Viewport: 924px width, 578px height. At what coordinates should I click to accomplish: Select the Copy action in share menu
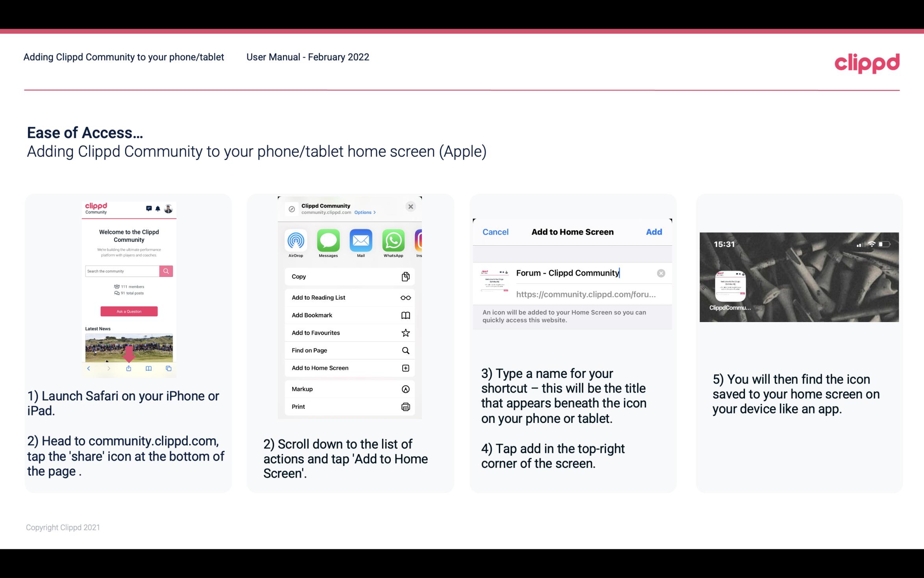click(349, 276)
